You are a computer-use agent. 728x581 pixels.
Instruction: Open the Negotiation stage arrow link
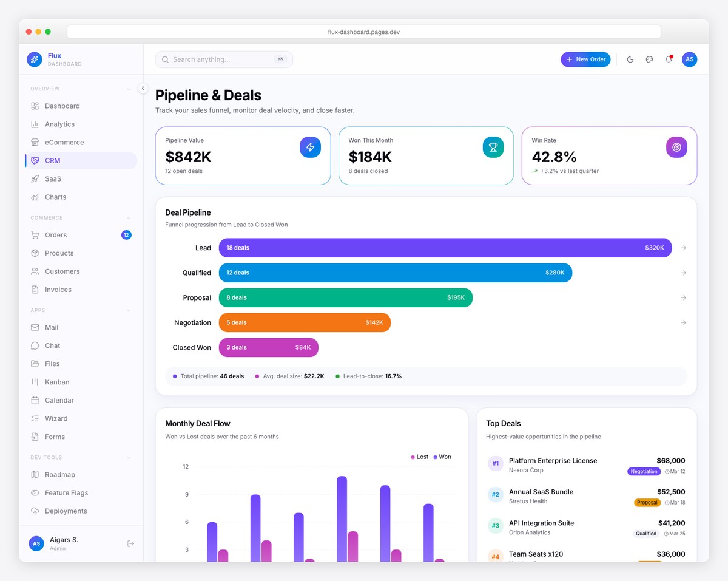coord(683,322)
